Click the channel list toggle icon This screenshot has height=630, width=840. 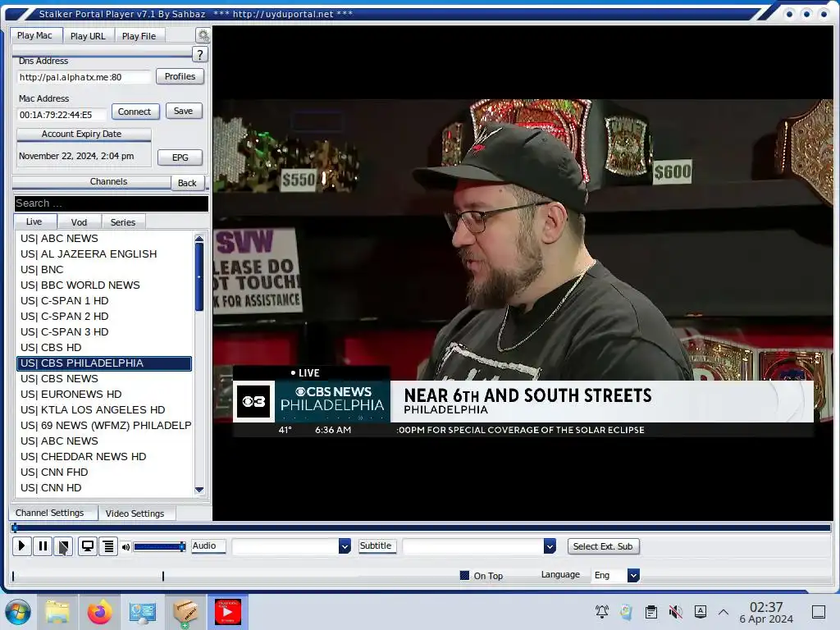coord(108,546)
